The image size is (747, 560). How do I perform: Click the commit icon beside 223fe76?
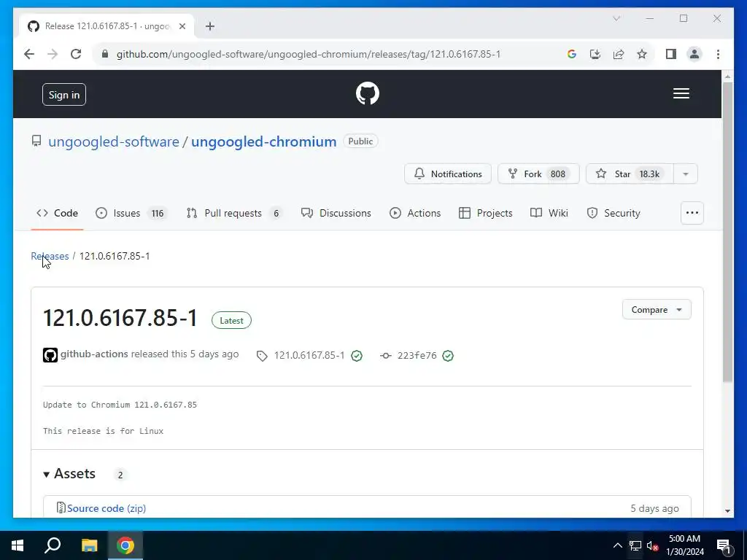tap(386, 356)
